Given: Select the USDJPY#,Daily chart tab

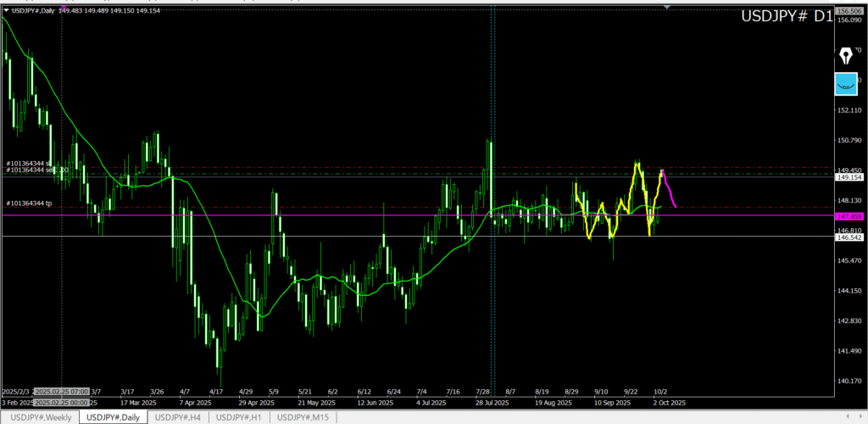Looking at the screenshot, I should pos(113,417).
